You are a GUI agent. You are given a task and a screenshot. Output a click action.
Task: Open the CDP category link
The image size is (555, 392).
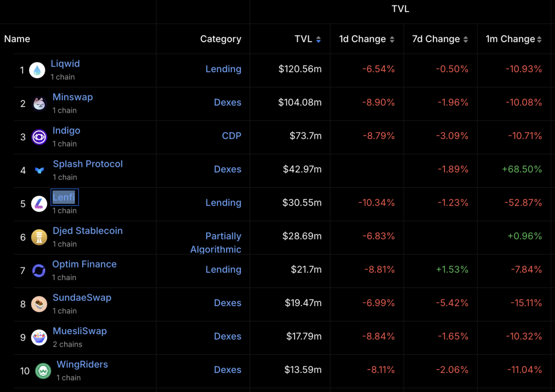coord(232,136)
